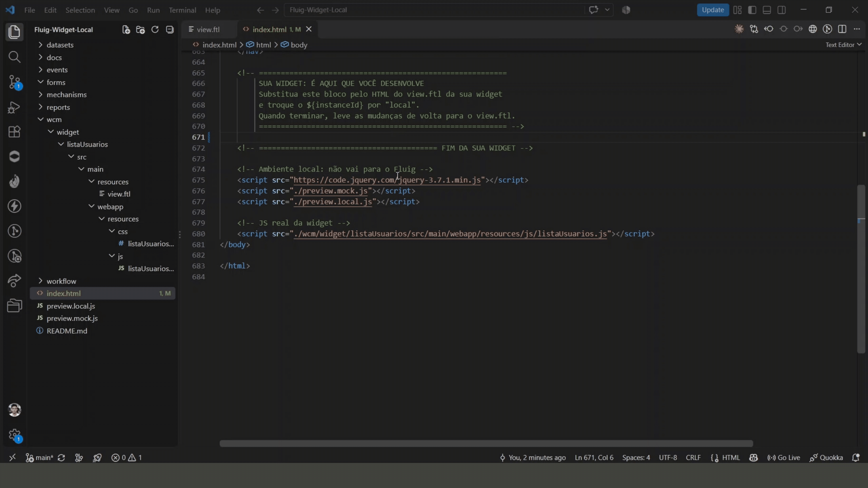The width and height of the screenshot is (868, 488).
Task: Open the Text Editor dropdown
Action: tap(843, 45)
